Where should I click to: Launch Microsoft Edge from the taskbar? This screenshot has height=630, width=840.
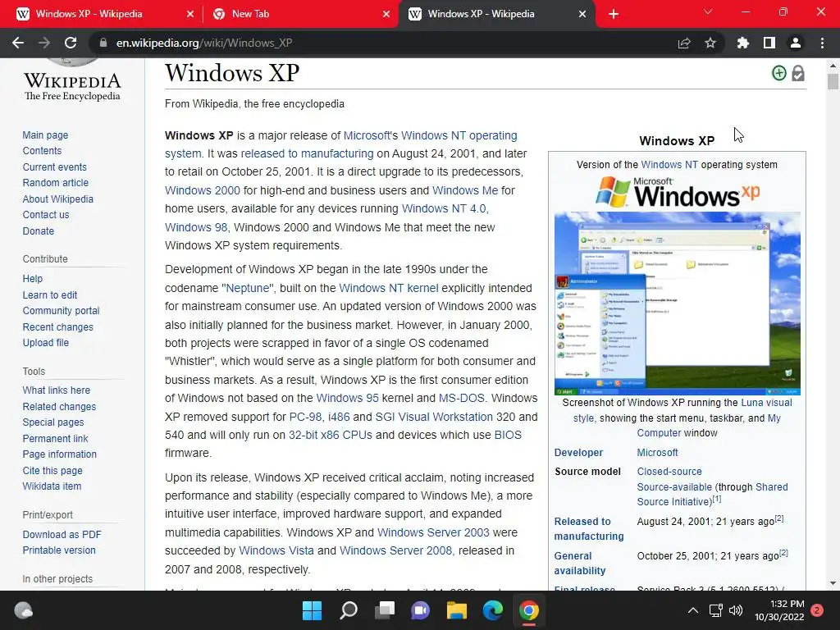(493, 610)
